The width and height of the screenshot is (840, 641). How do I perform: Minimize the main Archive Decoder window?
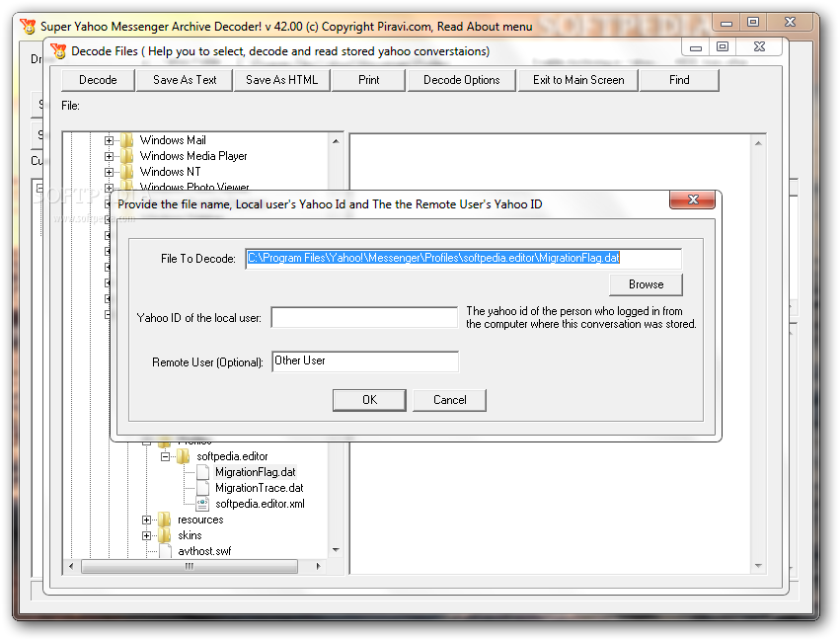pos(726,23)
